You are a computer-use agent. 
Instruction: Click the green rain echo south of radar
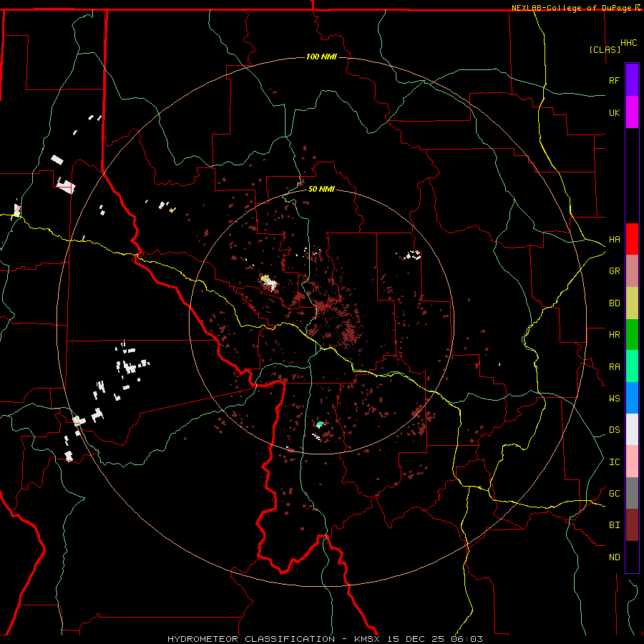(320, 424)
